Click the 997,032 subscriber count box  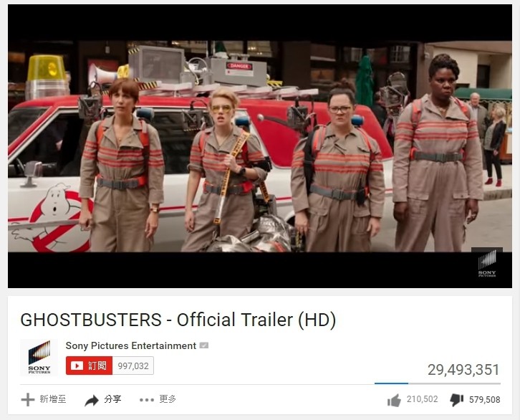(x=133, y=366)
